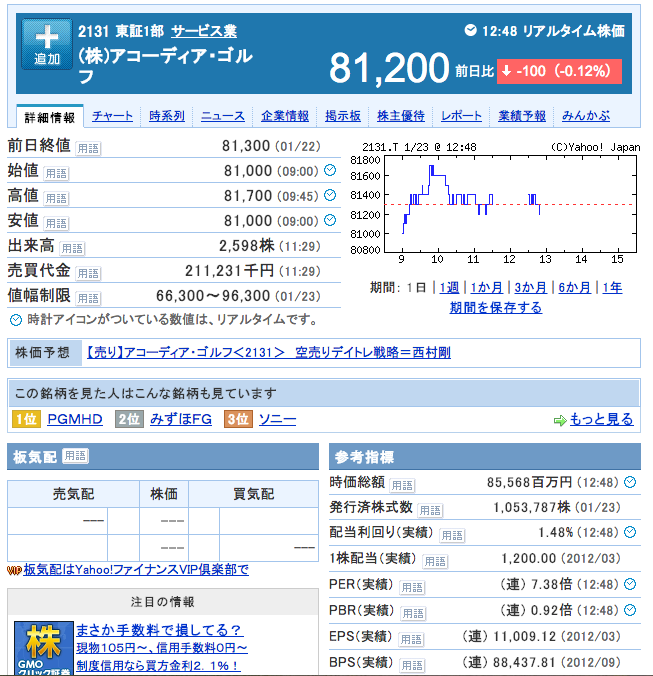
Task: Click 期間を保存する link
Action: 496,307
